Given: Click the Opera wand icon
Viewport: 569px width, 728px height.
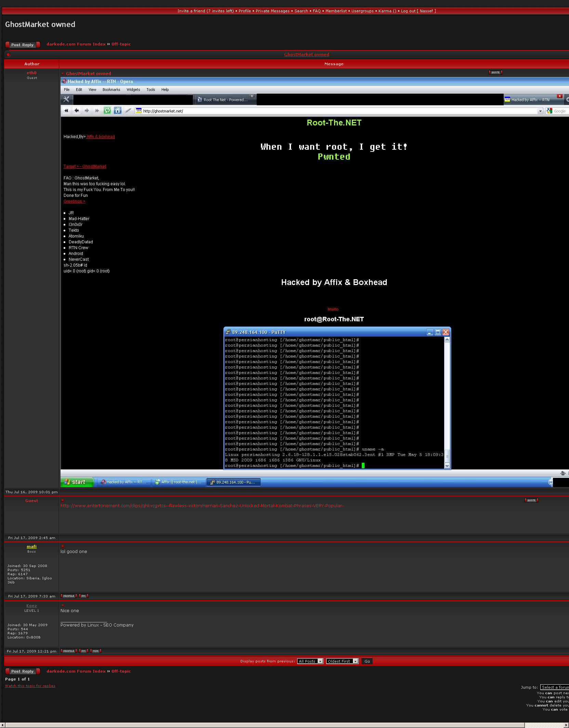Looking at the screenshot, I should [128, 110].
